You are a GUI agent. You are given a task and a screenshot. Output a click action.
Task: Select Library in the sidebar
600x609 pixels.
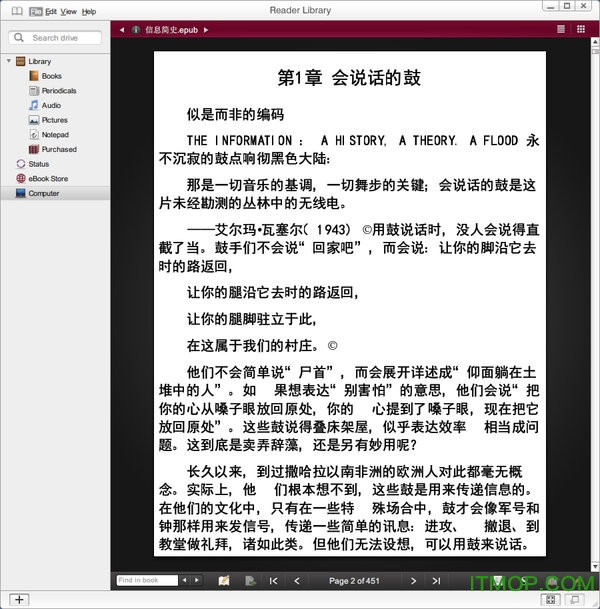(x=40, y=61)
